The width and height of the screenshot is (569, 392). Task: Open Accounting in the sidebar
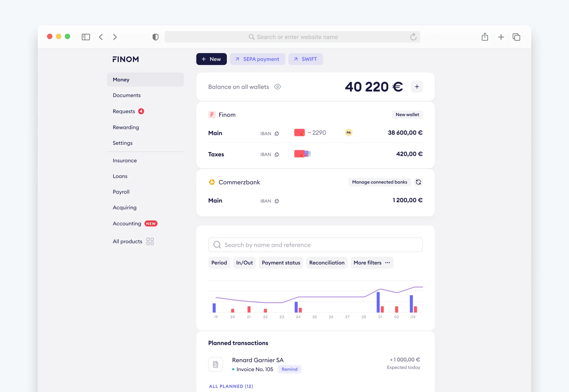[127, 224]
